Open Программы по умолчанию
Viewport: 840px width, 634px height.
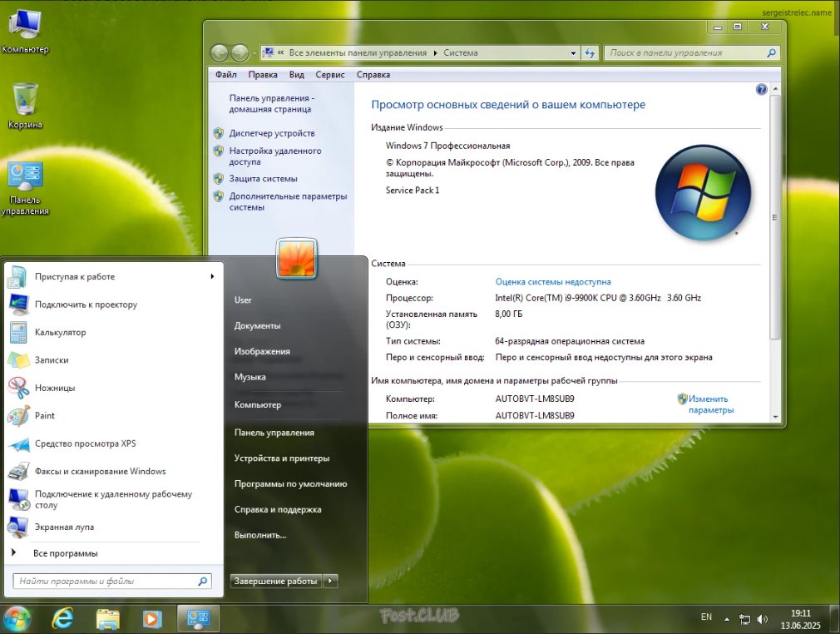290,484
